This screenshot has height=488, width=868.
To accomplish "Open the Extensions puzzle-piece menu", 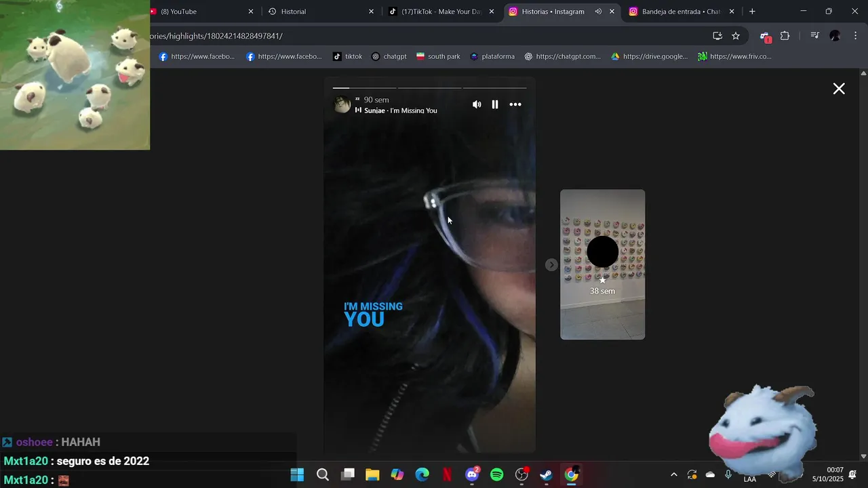I will click(785, 36).
